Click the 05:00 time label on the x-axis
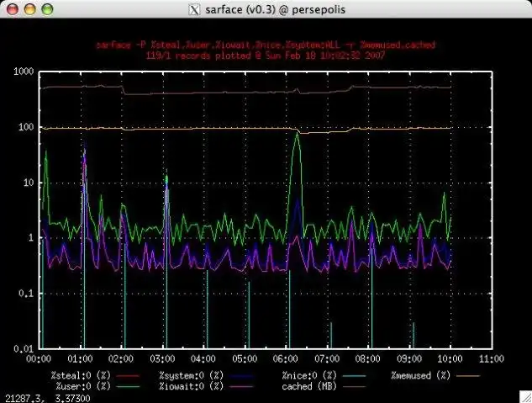Image resolution: width=532 pixels, height=403 pixels. (x=245, y=359)
